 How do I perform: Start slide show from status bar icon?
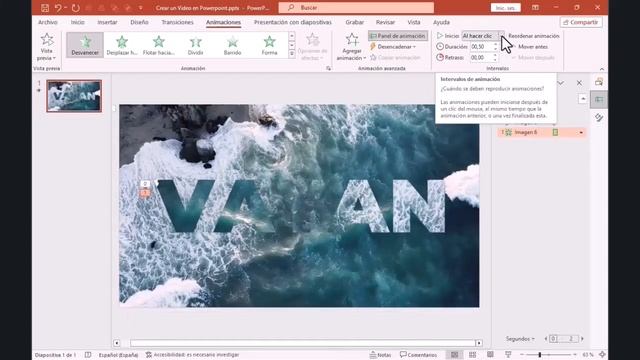508,355
